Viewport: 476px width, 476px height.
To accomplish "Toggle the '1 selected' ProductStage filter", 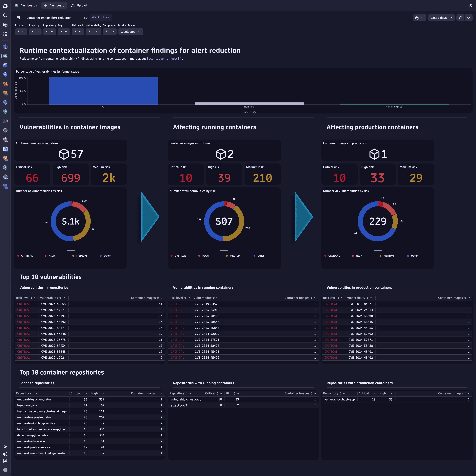I will coord(131,31).
